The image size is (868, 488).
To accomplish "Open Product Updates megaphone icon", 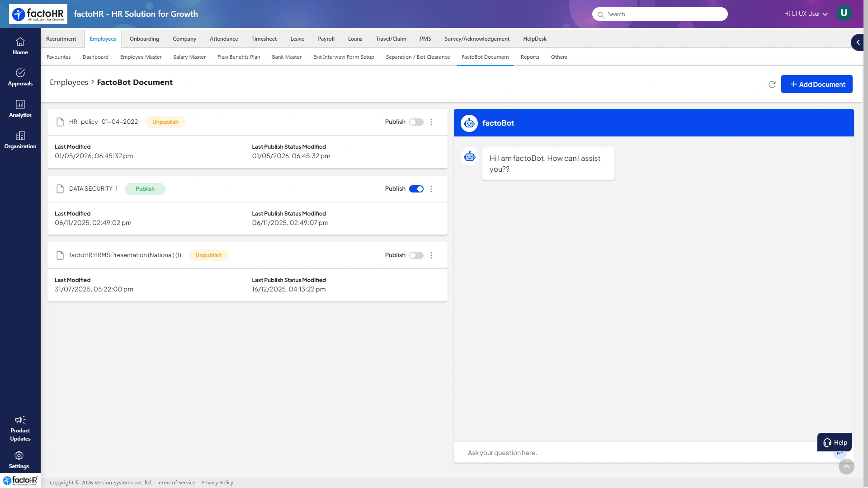I will [20, 420].
